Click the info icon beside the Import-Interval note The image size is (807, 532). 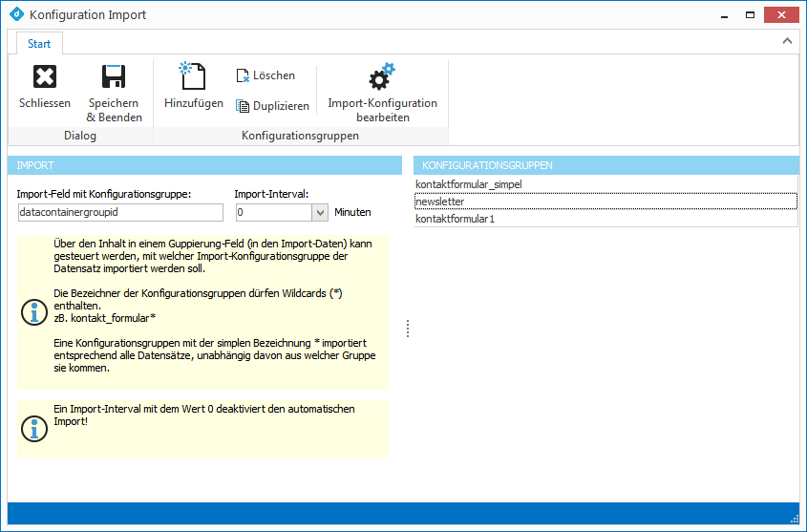[x=33, y=429]
